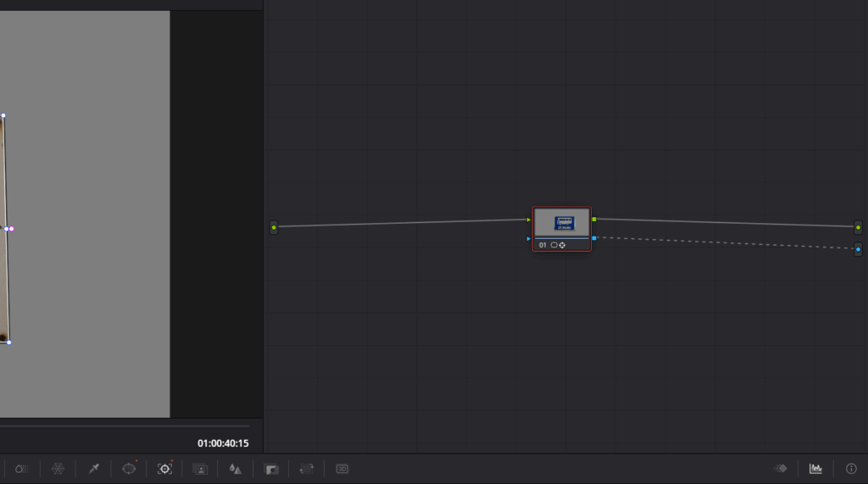Click the node label number 01

click(x=542, y=245)
